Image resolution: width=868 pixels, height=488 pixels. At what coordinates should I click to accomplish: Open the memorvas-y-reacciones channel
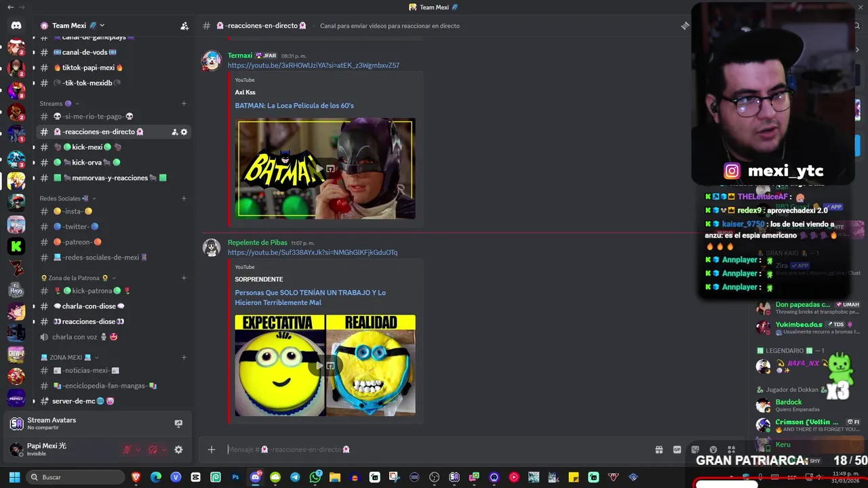(x=113, y=178)
